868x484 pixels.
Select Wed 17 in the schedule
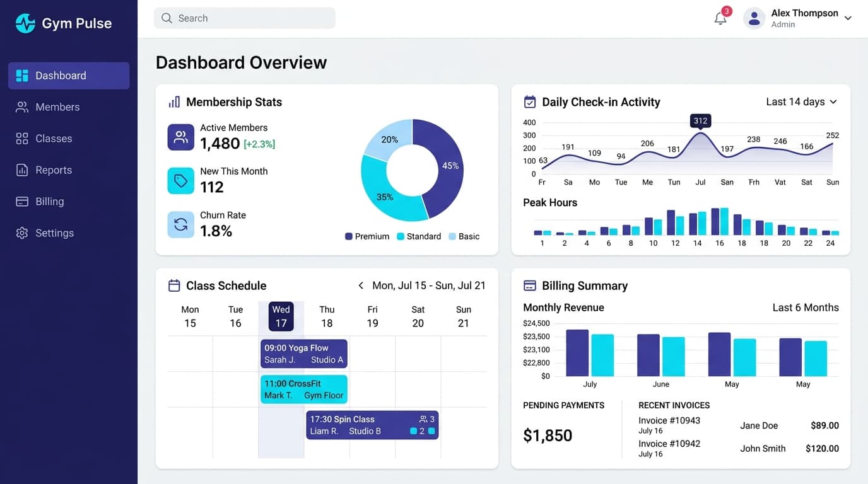click(281, 316)
